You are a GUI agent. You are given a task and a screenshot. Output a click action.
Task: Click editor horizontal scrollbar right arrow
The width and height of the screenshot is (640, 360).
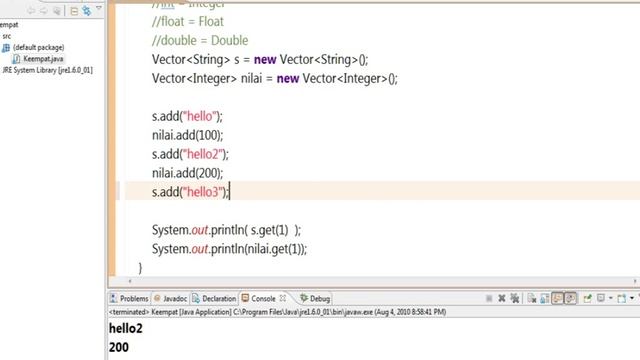635,281
